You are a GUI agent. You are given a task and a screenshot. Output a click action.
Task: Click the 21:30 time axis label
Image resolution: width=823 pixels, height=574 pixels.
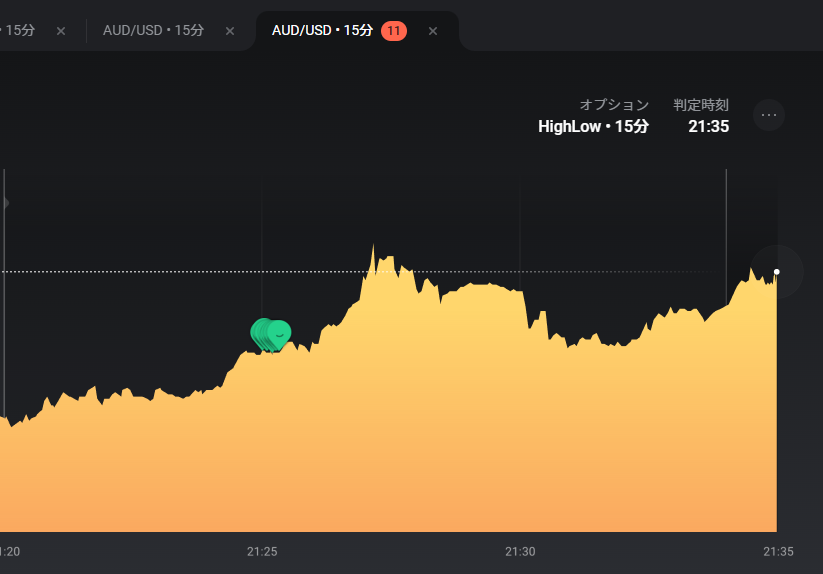(x=520, y=551)
